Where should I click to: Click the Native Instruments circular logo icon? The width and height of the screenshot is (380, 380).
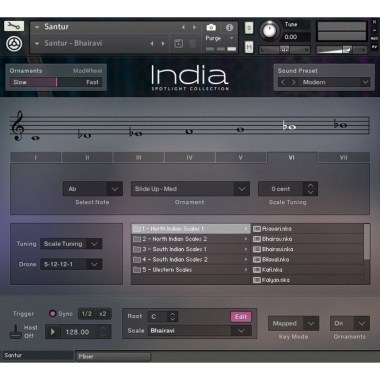click(x=14, y=44)
